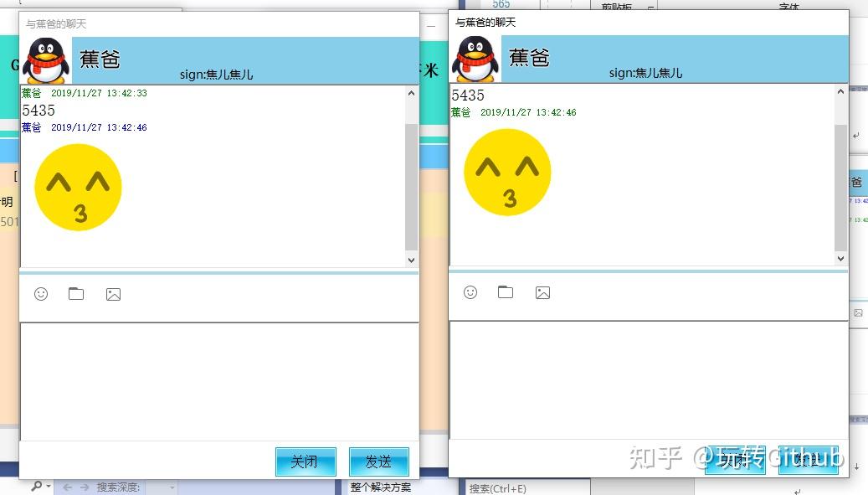Open file folder icon in right chat
The height and width of the screenshot is (495, 868).
506,291
